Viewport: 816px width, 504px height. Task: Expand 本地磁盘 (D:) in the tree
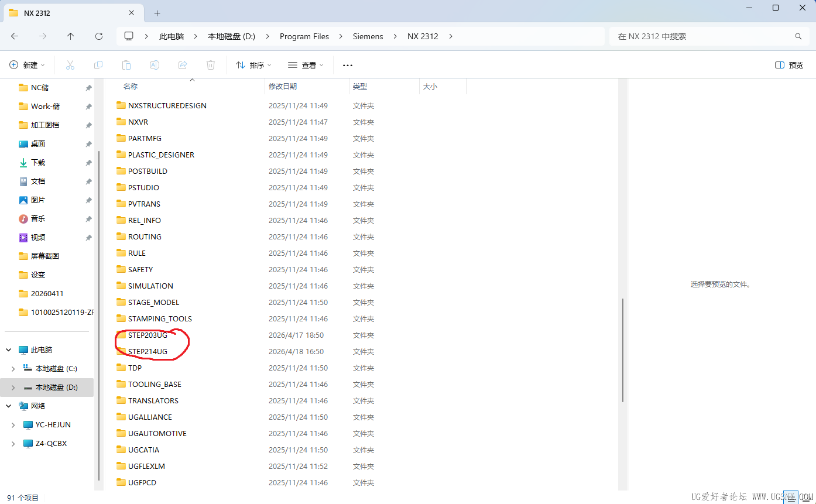pyautogui.click(x=13, y=388)
